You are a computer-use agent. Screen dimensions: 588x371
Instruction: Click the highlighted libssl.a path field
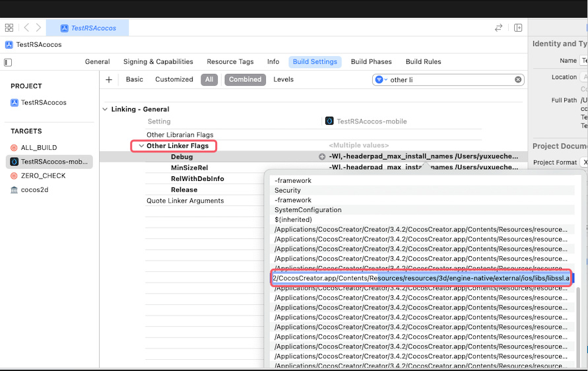click(x=421, y=279)
